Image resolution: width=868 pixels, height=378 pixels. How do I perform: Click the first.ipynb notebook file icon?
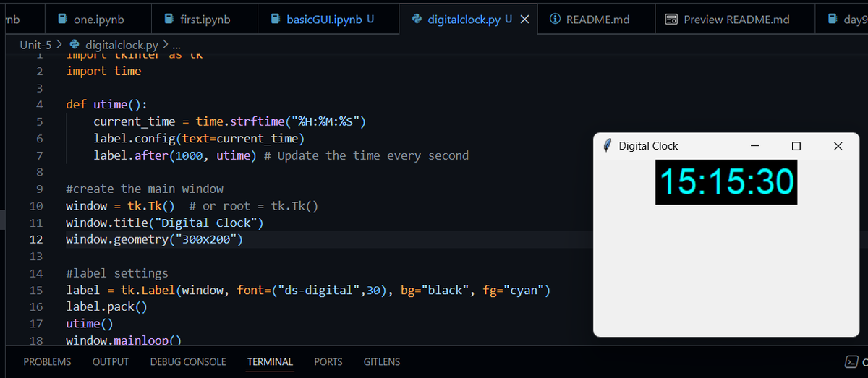pyautogui.click(x=169, y=20)
